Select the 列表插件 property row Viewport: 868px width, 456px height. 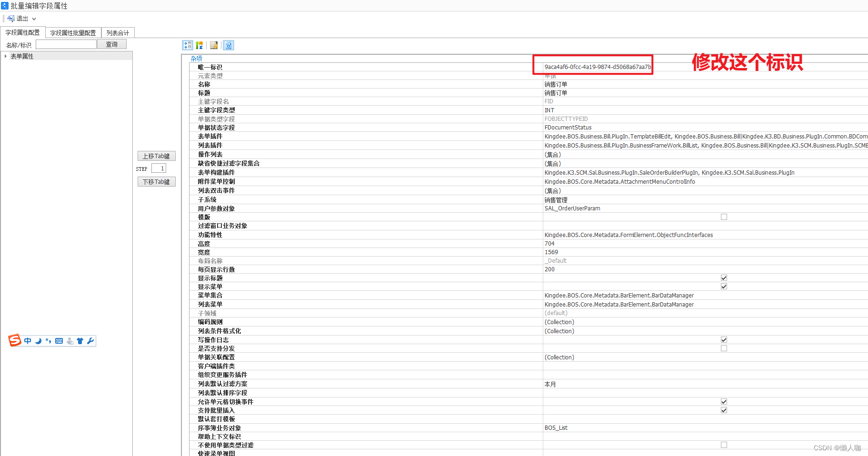(x=529, y=146)
